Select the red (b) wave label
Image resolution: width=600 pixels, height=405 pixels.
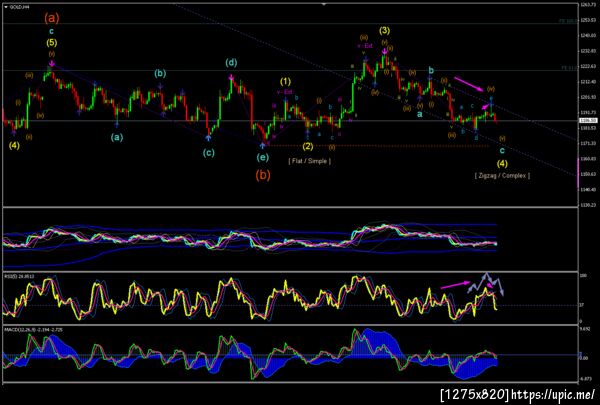click(263, 175)
